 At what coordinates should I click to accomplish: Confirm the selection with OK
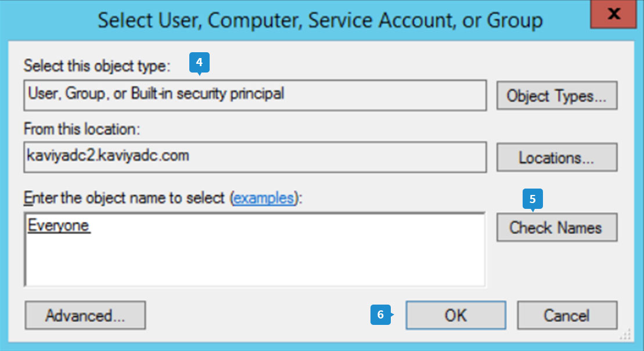tap(455, 316)
